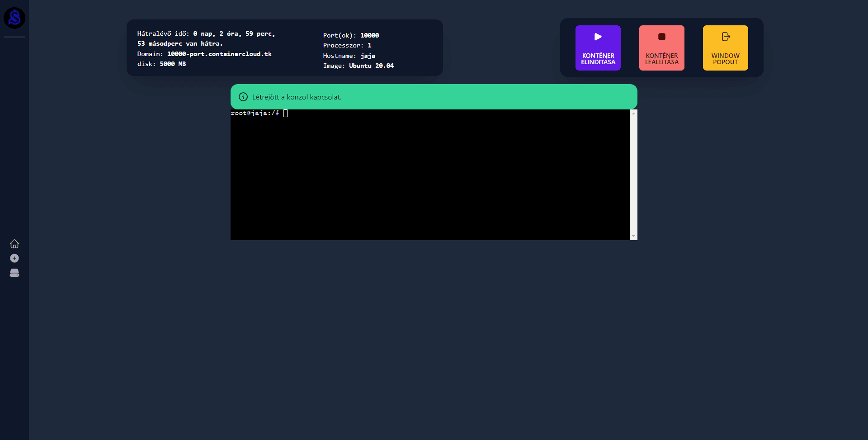Focus the black terminal console area

click(x=429, y=181)
